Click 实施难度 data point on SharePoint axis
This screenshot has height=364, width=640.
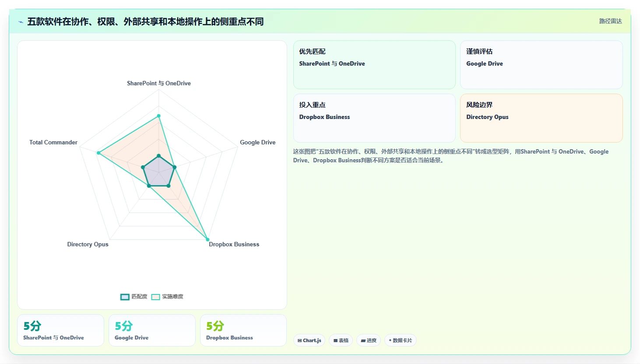click(x=159, y=116)
